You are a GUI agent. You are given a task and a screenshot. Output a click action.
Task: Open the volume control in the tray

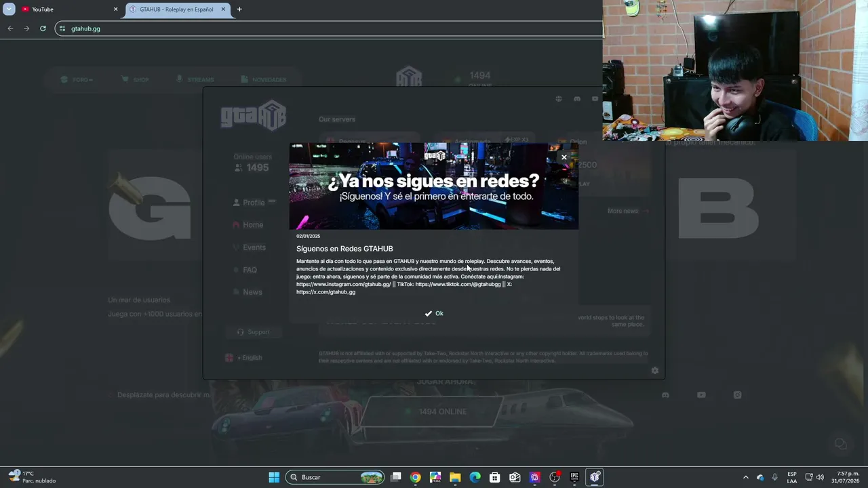pos(821,477)
